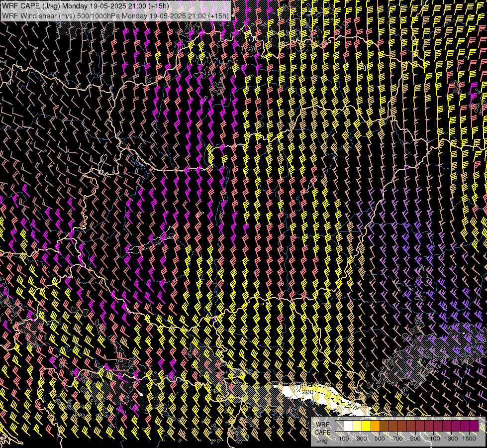Select the pale yellow legend swatch
This screenshot has width=487, height=448.
[358, 426]
